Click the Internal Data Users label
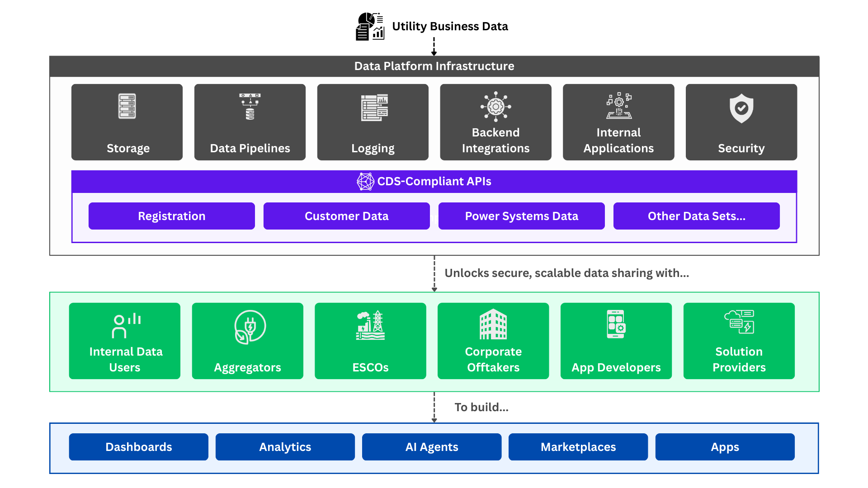 point(126,360)
